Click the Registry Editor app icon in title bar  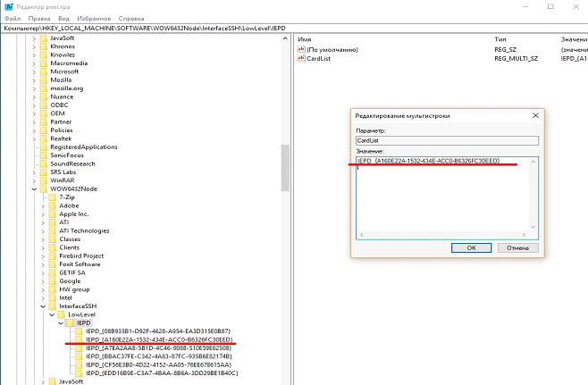(x=6, y=6)
